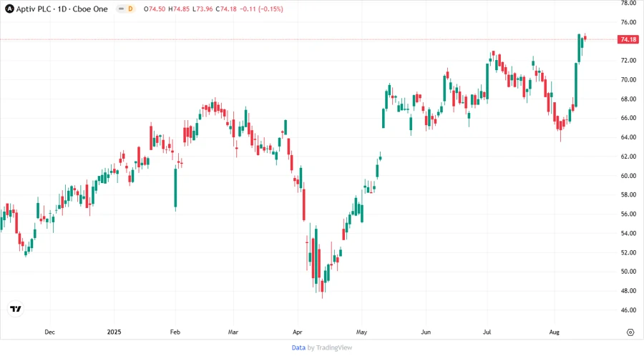Click the 52.00 price axis label
This screenshot has height=356, width=644.
pos(628,252)
